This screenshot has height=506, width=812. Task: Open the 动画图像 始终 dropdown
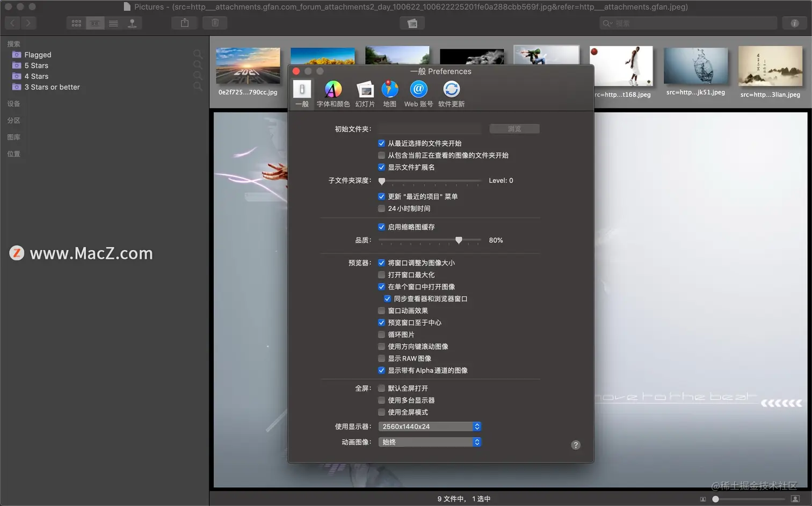[x=430, y=442]
